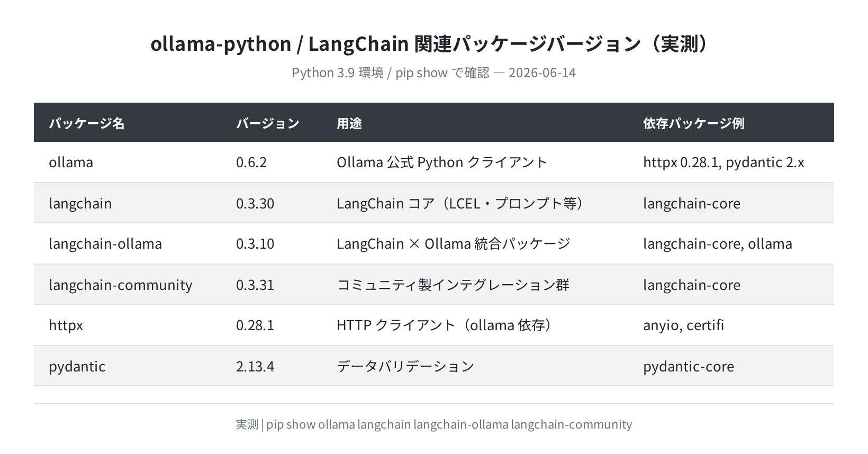Select version cell 0.3.10

point(255,243)
